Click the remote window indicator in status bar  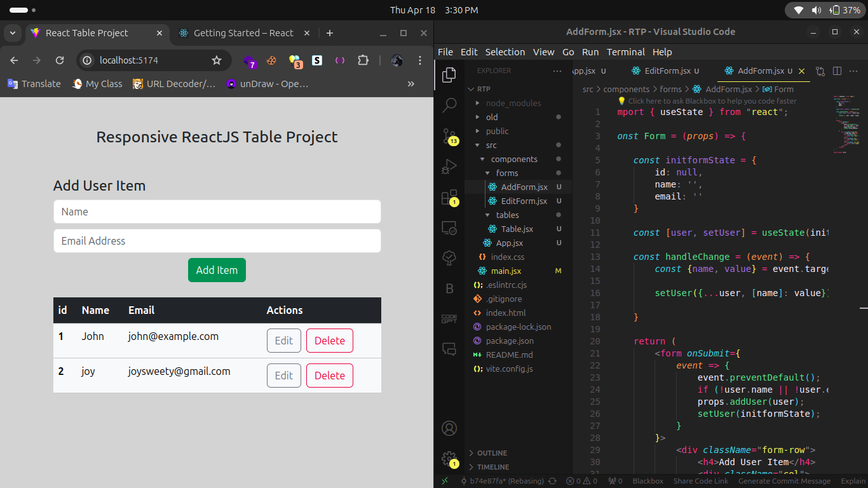tap(445, 481)
